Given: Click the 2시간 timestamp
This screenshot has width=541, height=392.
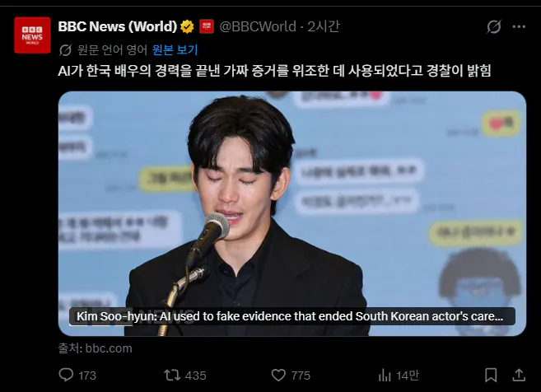Looking at the screenshot, I should [x=324, y=26].
